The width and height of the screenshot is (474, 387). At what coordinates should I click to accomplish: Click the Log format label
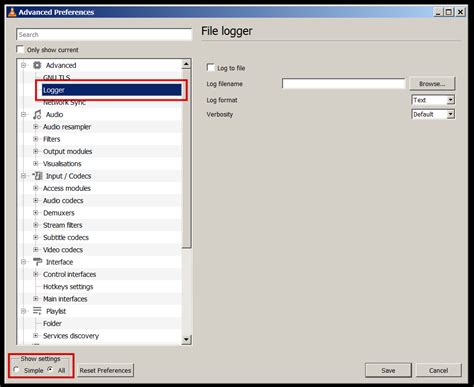(222, 100)
